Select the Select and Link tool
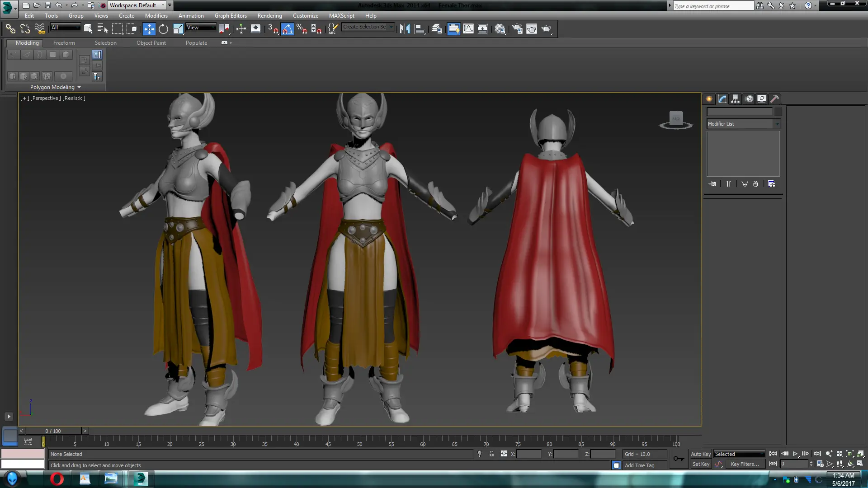 10,29
